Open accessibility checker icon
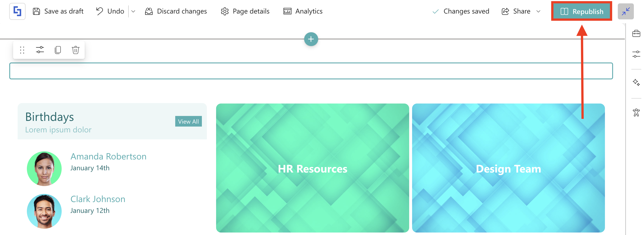644x235 pixels. [636, 113]
